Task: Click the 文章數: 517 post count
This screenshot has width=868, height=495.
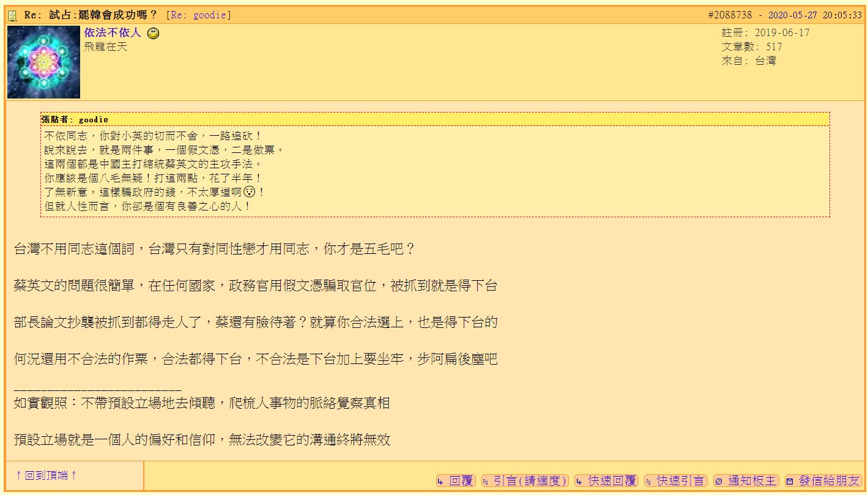Action: coord(752,47)
